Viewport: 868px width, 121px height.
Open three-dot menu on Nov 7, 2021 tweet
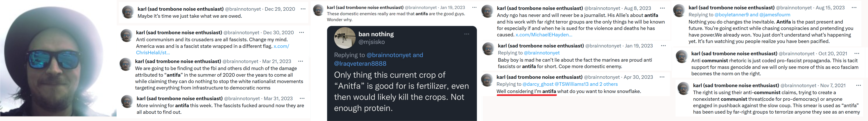(x=858, y=85)
